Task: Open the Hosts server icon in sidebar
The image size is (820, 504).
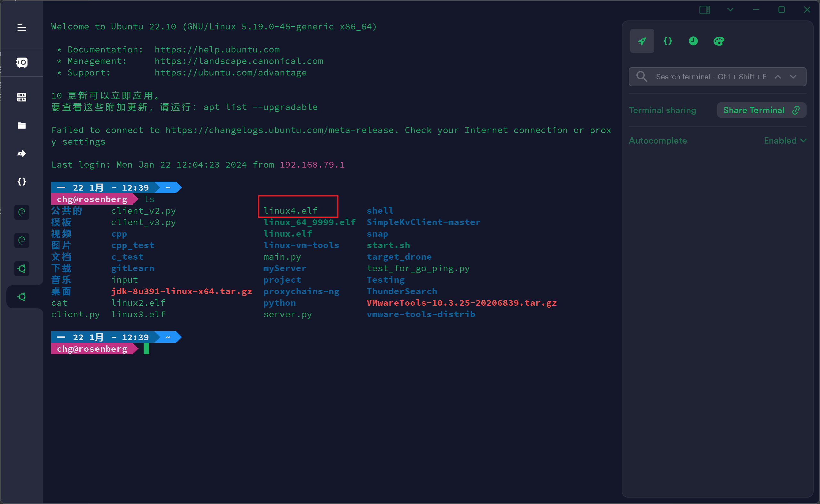Action: click(22, 97)
